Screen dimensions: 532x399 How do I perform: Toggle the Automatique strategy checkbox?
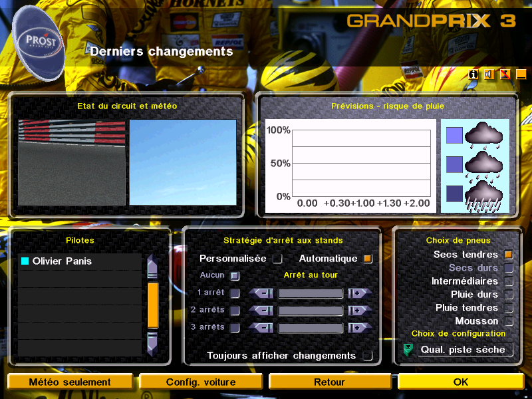click(x=368, y=259)
